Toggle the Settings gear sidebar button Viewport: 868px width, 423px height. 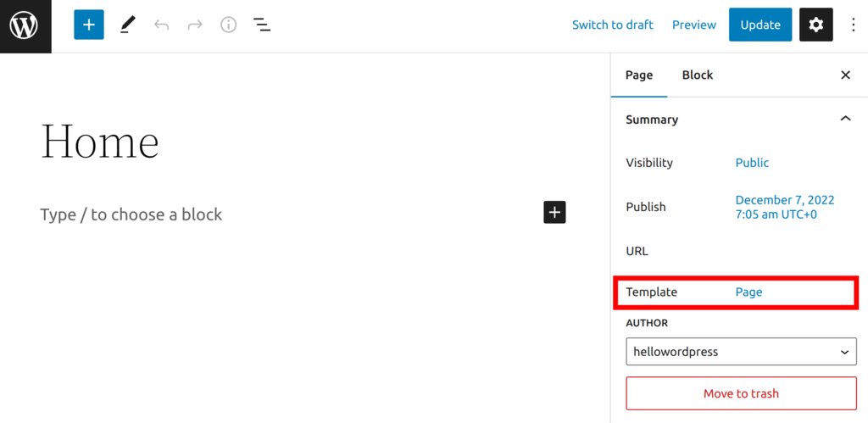815,25
